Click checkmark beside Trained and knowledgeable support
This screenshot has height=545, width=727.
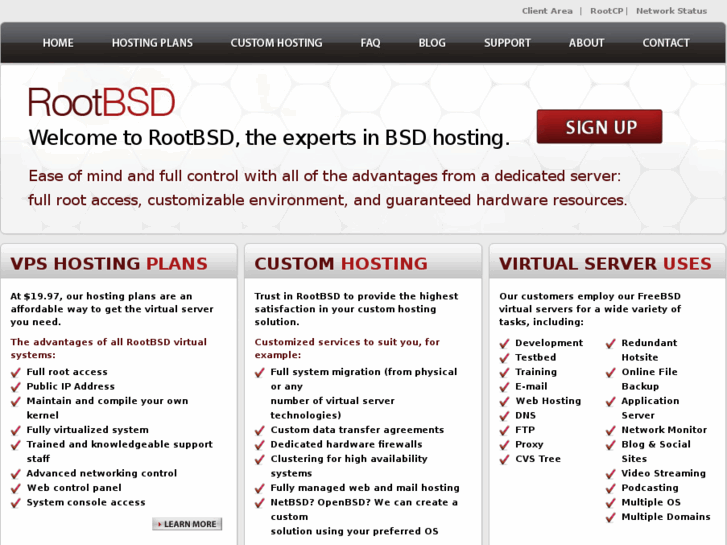click(16, 445)
